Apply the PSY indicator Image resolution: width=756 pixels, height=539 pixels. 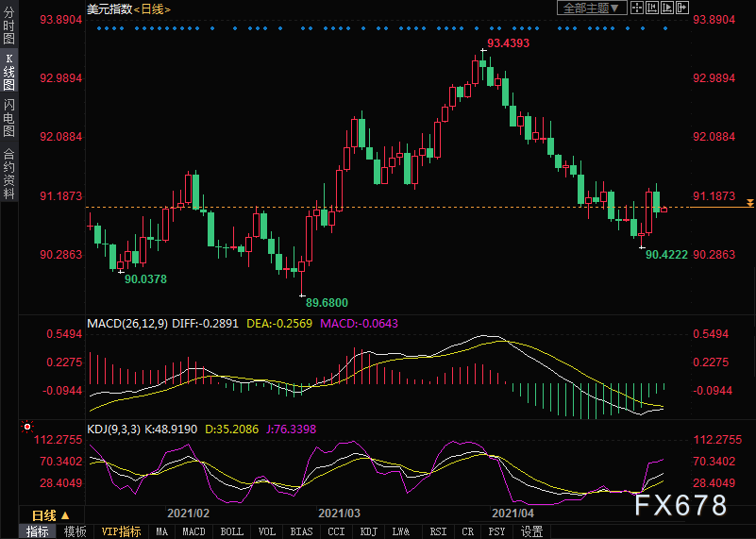pos(496,531)
